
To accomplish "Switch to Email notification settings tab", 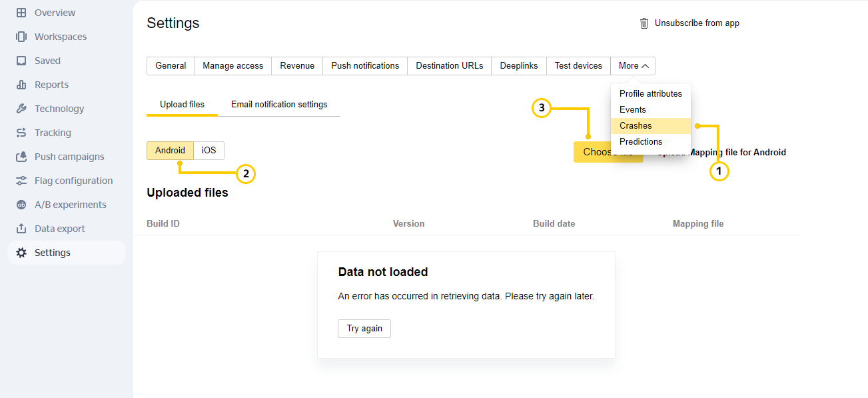I will [x=279, y=105].
